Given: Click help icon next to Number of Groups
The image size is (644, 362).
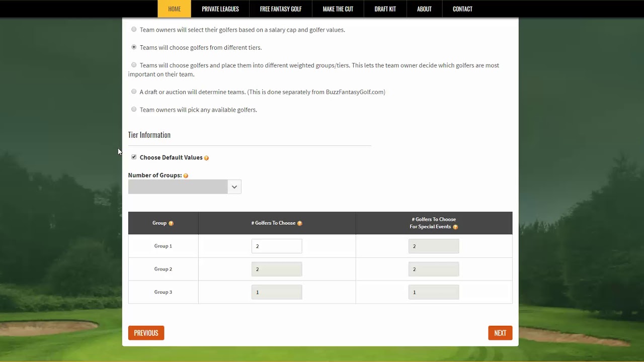Looking at the screenshot, I should click(186, 176).
